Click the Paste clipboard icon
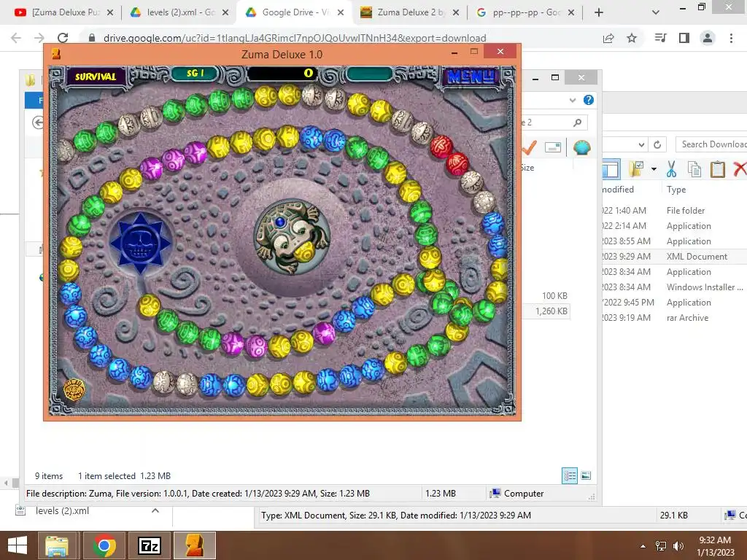The height and width of the screenshot is (560, 747). [x=717, y=168]
